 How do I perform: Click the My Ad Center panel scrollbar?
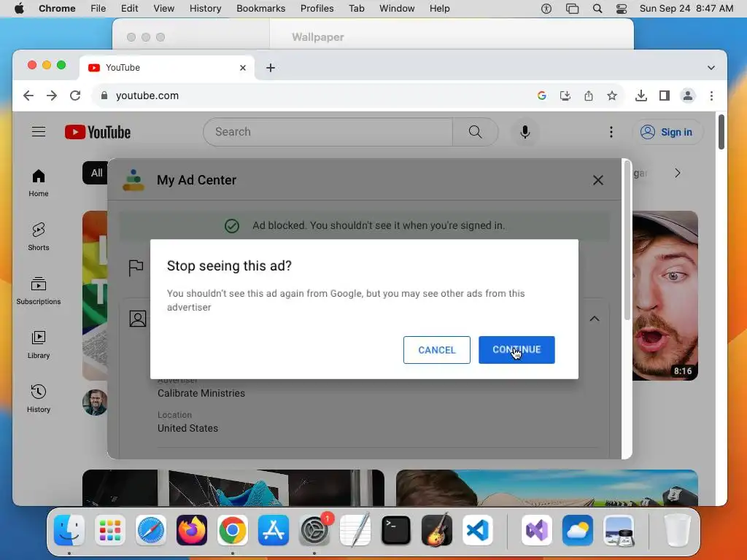(x=627, y=241)
